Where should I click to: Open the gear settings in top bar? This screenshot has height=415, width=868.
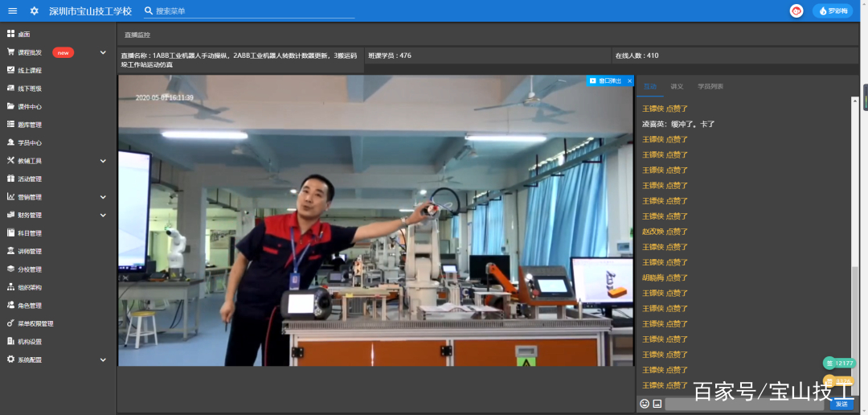pos(35,11)
